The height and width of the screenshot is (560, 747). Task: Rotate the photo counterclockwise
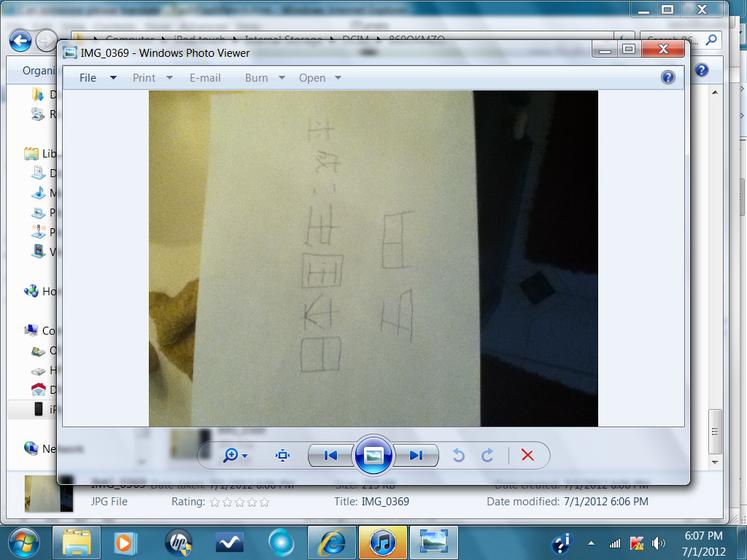pyautogui.click(x=458, y=456)
